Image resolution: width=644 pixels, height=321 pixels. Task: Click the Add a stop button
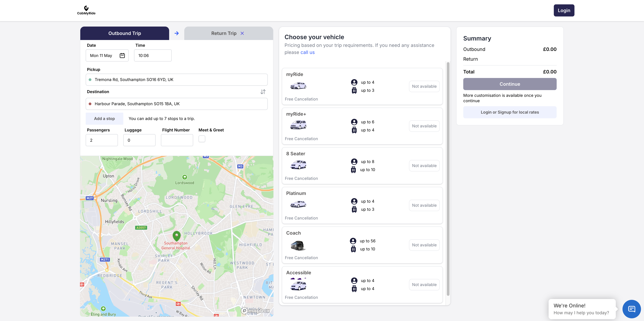[104, 119]
